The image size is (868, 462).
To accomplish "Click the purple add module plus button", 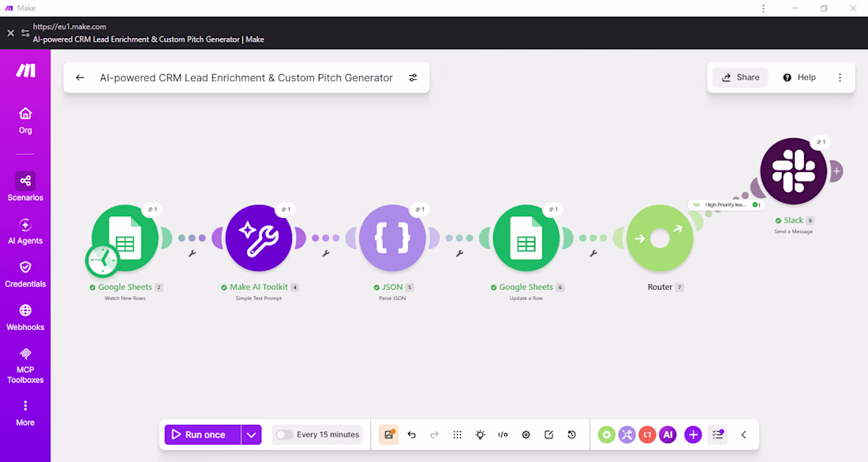I will coord(693,435).
